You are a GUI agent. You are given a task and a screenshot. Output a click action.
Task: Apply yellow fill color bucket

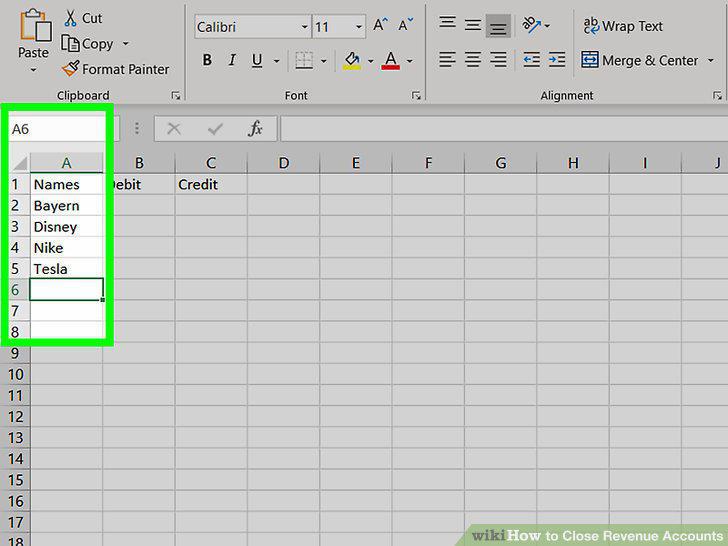pos(352,61)
